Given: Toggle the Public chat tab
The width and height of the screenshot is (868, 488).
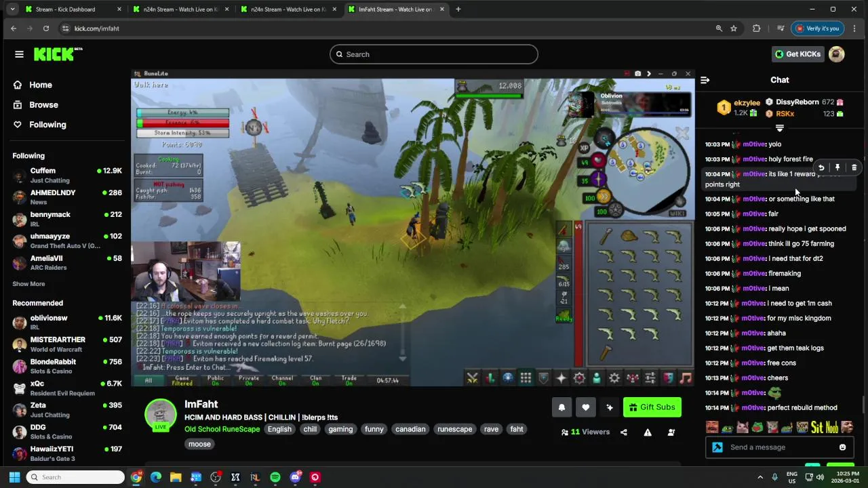Looking at the screenshot, I should 216,380.
